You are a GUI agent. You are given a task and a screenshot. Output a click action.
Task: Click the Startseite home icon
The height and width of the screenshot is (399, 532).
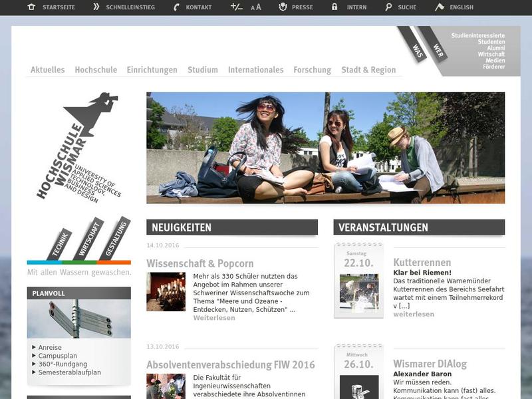pos(31,7)
